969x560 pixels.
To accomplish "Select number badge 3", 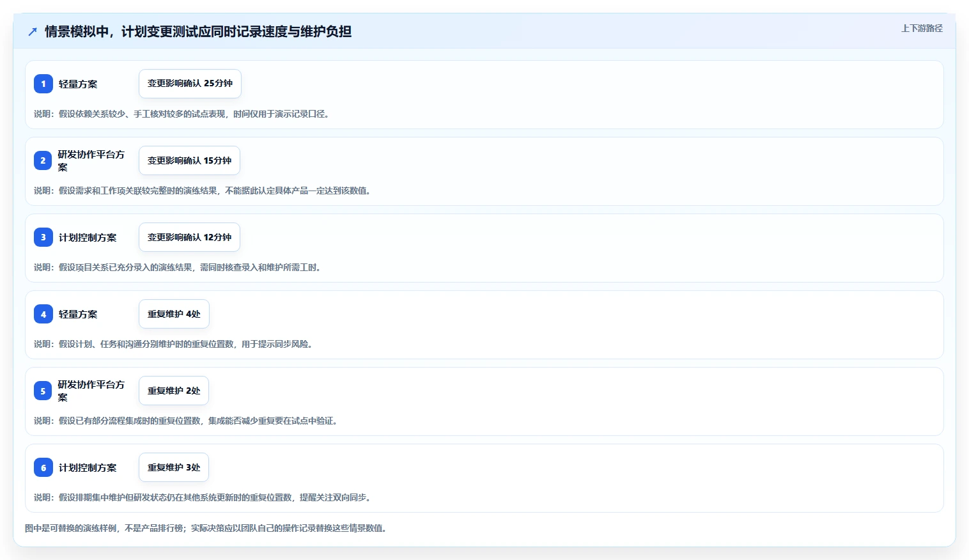I will click(43, 237).
